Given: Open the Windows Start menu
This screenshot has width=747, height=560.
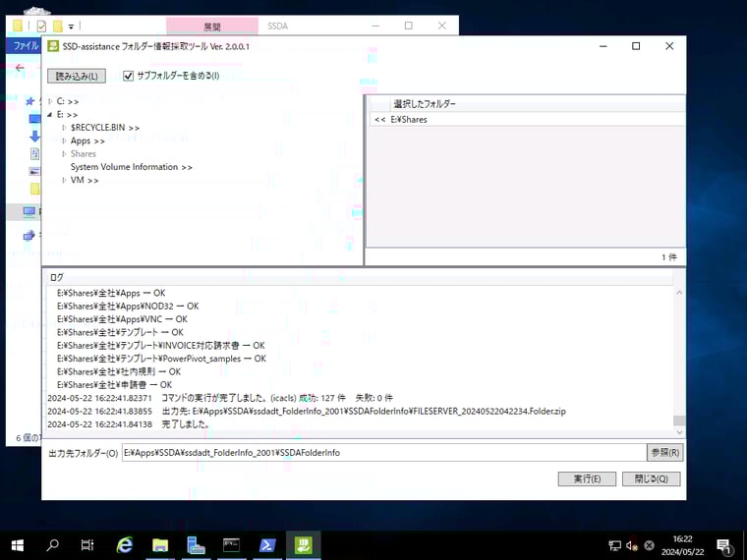Looking at the screenshot, I should (x=17, y=545).
